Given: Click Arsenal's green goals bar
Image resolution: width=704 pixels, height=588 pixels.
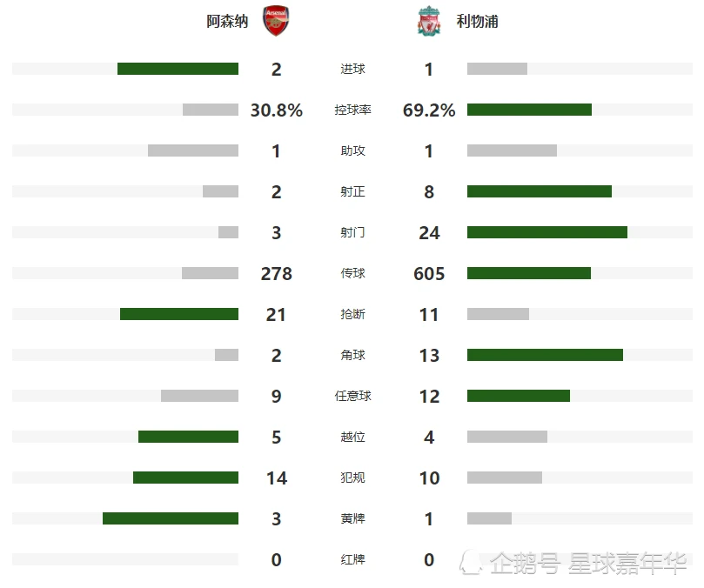Looking at the screenshot, I should [x=178, y=69].
